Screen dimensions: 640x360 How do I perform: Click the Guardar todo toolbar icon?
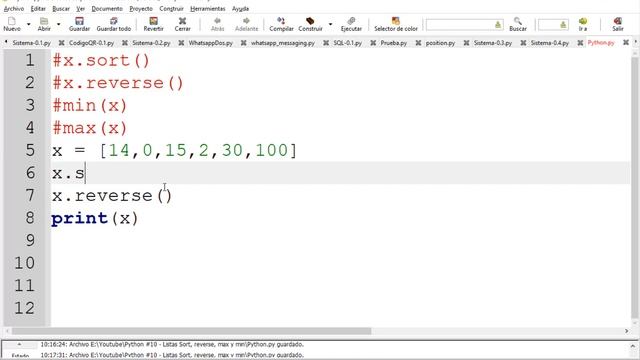click(x=113, y=24)
